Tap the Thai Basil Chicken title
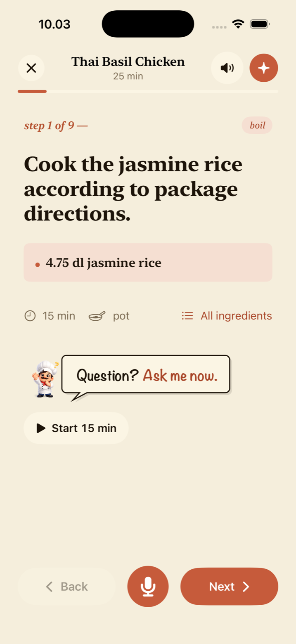The image size is (296, 644). (x=128, y=62)
